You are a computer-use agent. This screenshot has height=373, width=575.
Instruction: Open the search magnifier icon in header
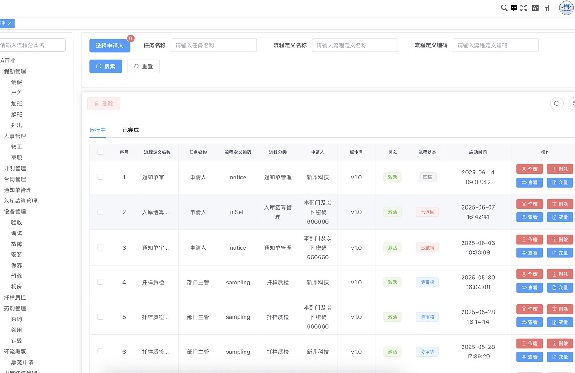(504, 8)
